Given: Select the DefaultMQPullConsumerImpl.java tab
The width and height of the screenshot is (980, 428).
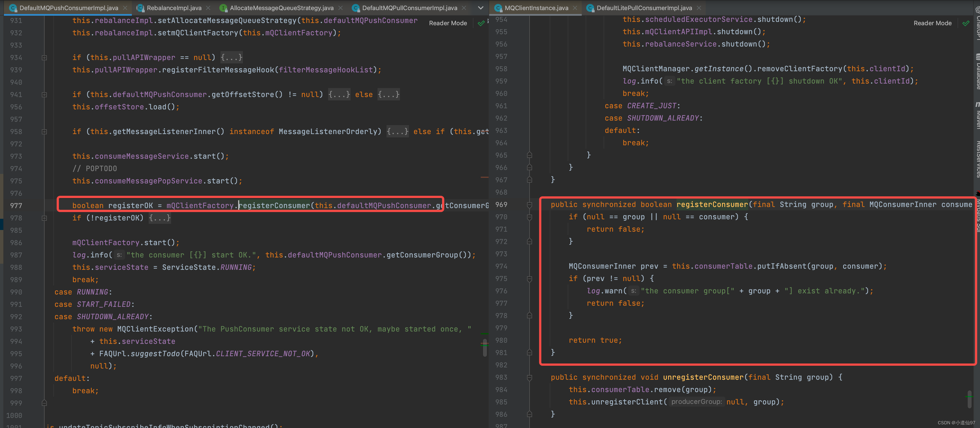Looking at the screenshot, I should pos(409,8).
